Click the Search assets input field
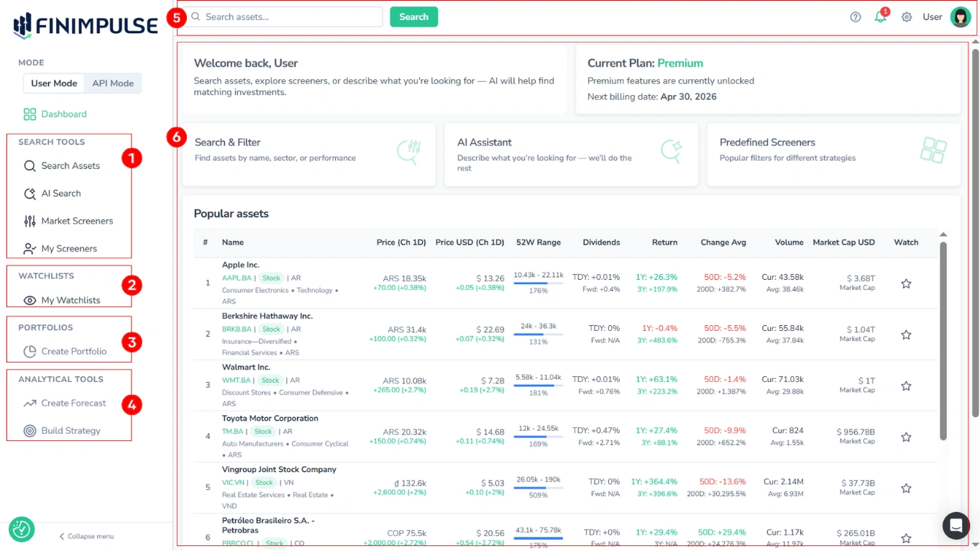Viewport: 980px width, 551px height. point(288,16)
